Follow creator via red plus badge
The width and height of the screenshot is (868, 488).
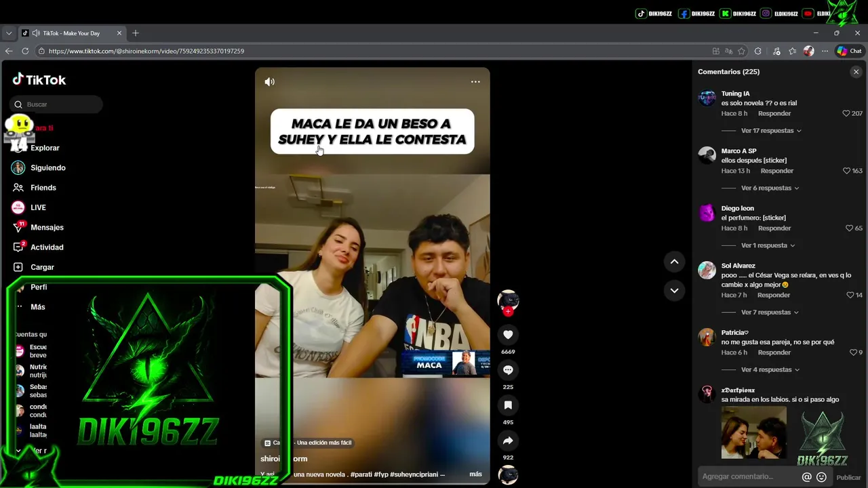click(508, 311)
